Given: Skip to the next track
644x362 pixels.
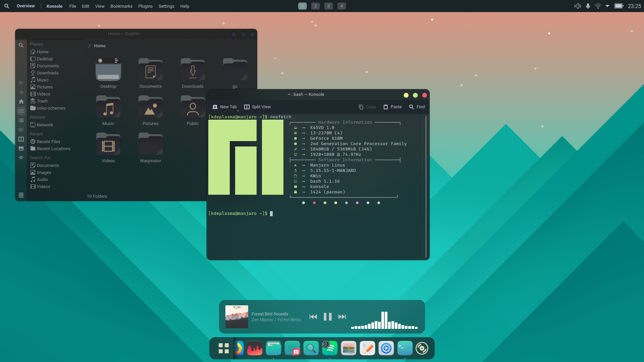Looking at the screenshot, I should coord(342,317).
